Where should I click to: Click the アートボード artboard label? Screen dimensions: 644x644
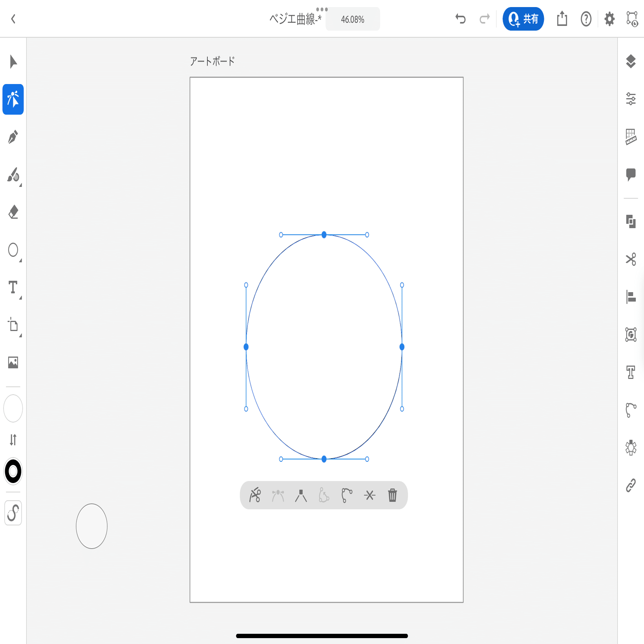(212, 61)
